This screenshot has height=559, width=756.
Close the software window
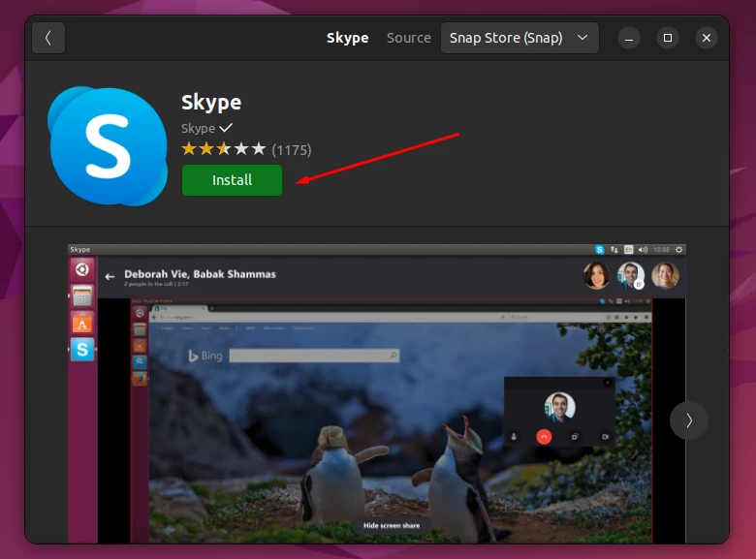click(707, 38)
